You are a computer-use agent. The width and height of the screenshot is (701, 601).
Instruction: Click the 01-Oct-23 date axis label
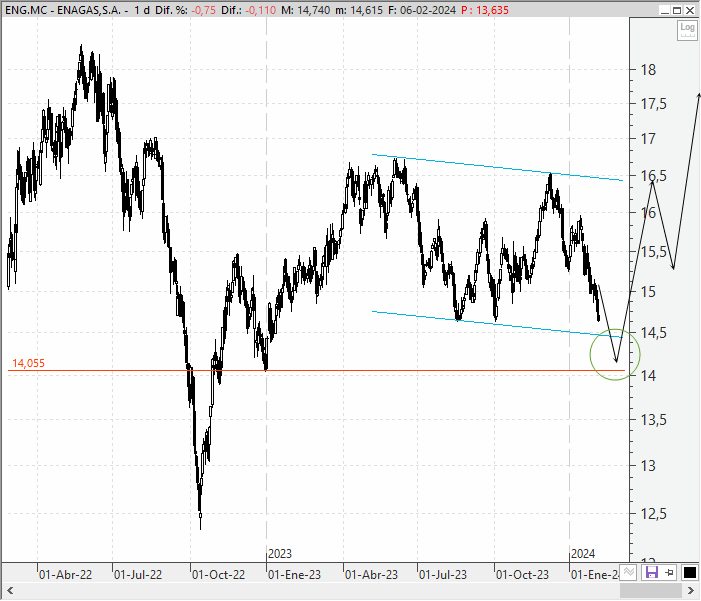coord(522,575)
